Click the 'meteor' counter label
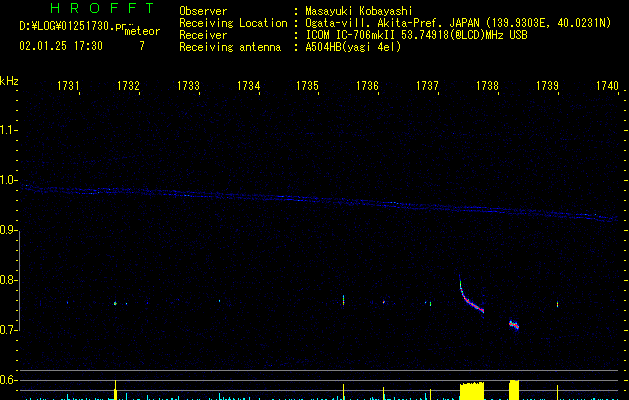 [x=142, y=31]
